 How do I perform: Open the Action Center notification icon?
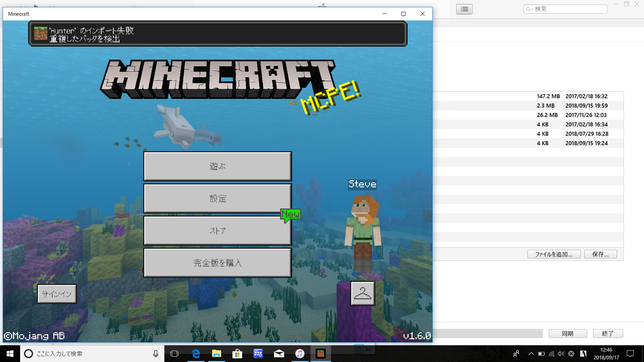pyautogui.click(x=630, y=354)
